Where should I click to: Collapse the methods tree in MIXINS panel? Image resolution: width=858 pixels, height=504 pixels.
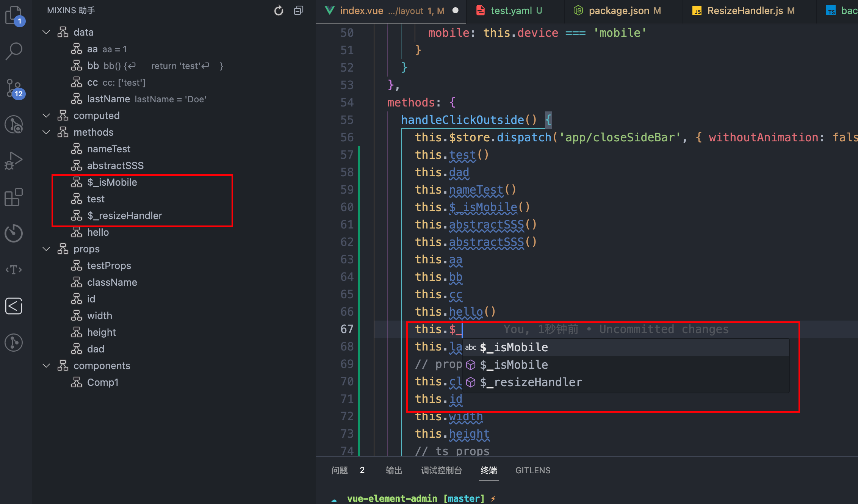click(49, 131)
